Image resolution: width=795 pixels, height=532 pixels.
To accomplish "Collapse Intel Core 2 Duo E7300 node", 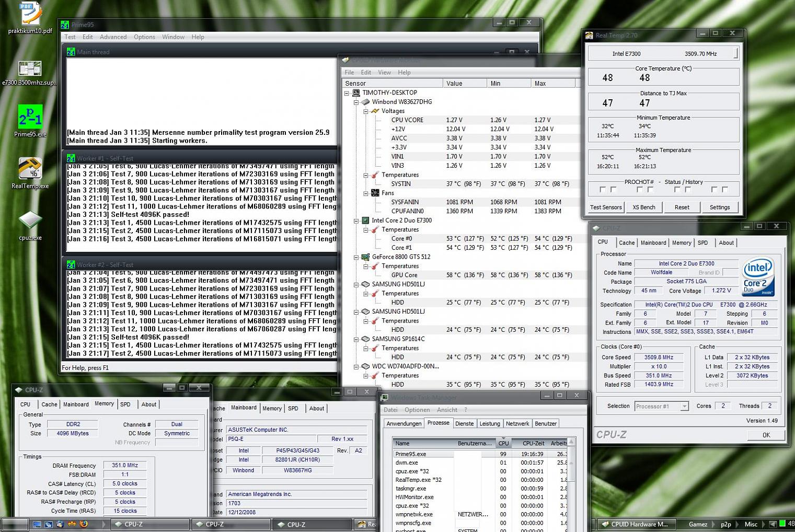I will coord(356,221).
